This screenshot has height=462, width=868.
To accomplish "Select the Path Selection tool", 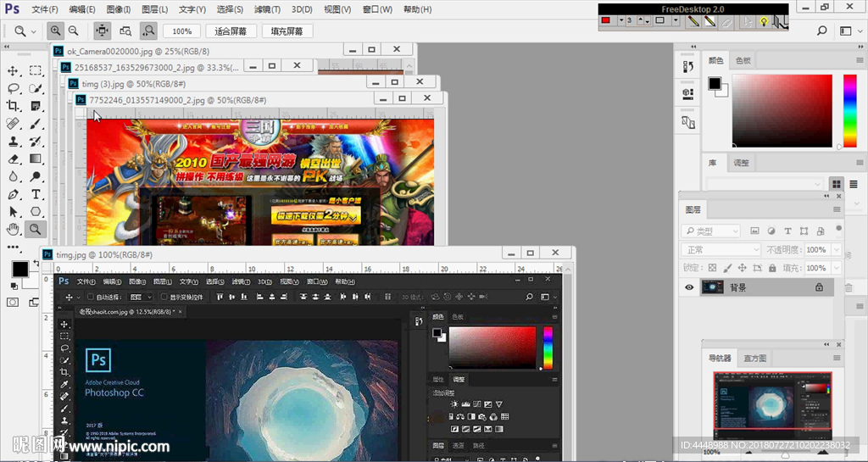I will 13,211.
